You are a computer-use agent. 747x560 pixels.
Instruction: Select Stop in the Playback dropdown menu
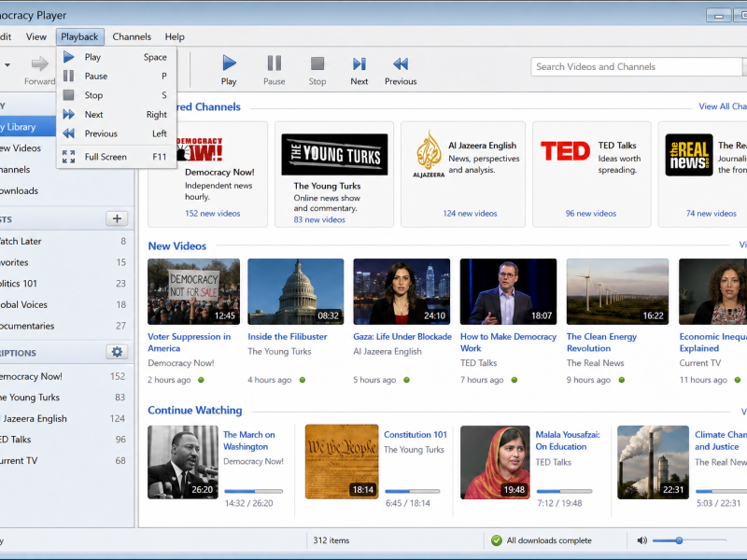(116, 95)
